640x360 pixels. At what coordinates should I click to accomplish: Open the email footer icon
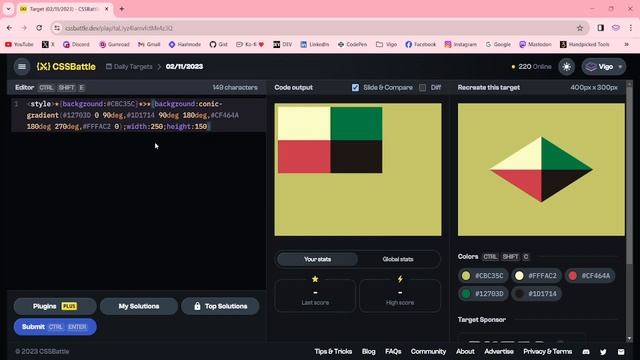coord(621,351)
